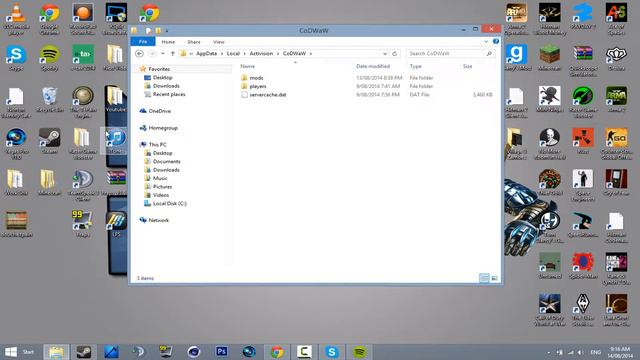Screen dimensions: 640x360
Task: Select the servercache.dat file
Action: click(x=268, y=95)
